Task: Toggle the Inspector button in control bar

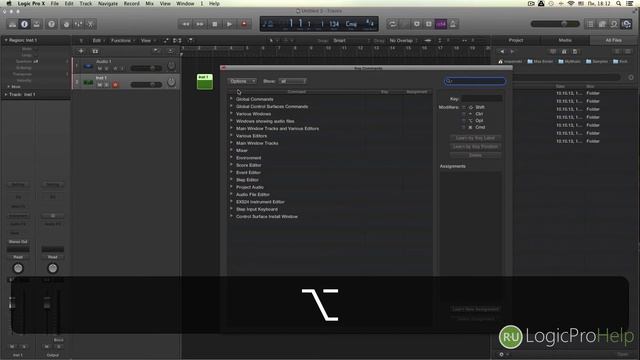Action: pyautogui.click(x=24, y=24)
